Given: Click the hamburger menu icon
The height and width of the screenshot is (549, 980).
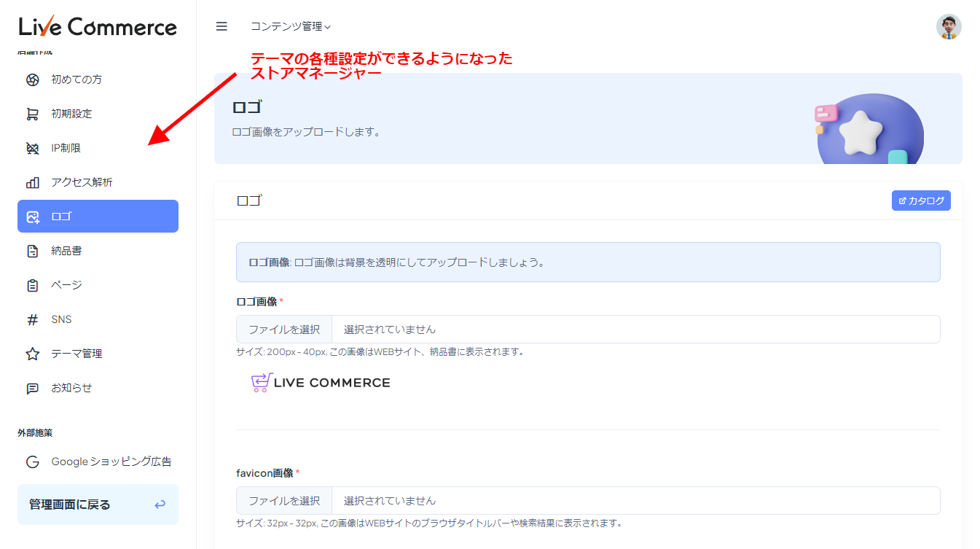Looking at the screenshot, I should point(222,26).
